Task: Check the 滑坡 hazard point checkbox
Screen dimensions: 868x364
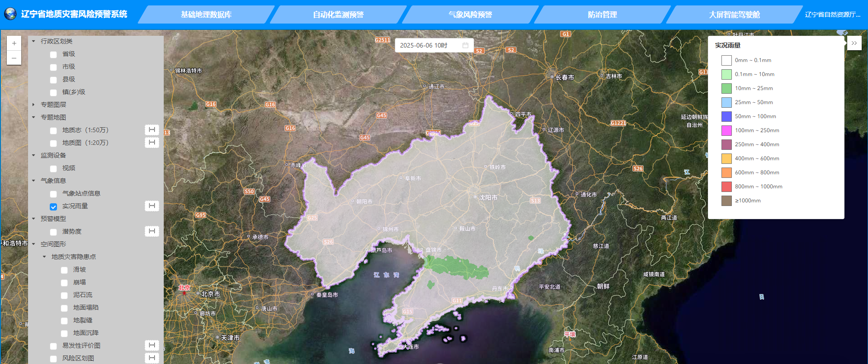Action: 64,270
